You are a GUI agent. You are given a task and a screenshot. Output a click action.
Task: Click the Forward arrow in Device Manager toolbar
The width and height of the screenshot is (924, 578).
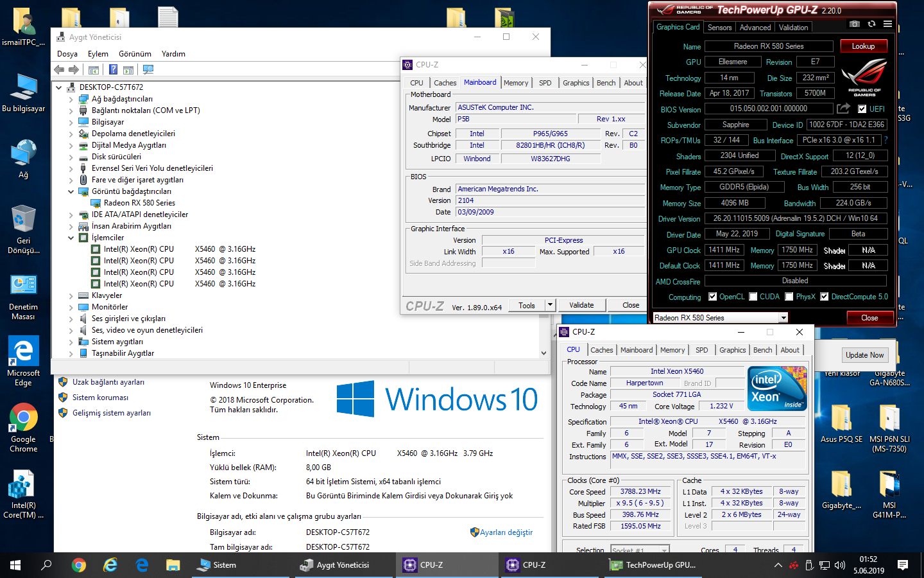(74, 69)
